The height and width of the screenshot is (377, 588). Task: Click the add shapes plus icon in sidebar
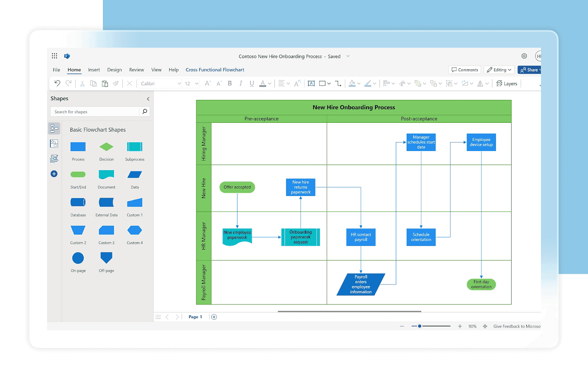coord(54,174)
